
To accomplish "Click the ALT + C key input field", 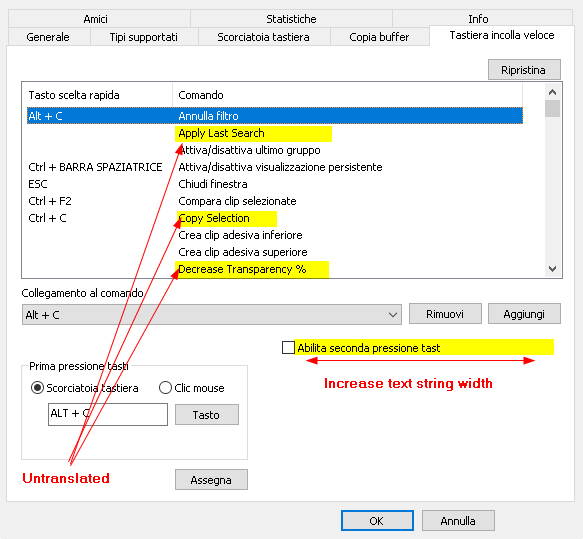I will [x=108, y=414].
